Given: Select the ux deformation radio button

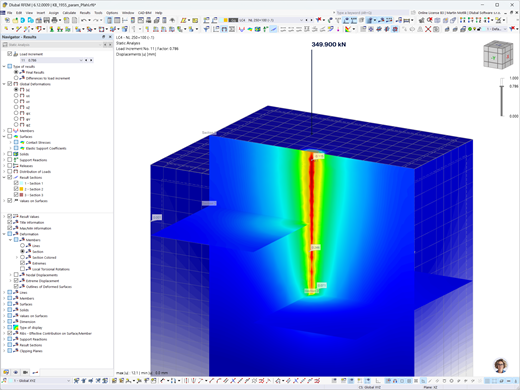Looking at the screenshot, I should [16, 96].
